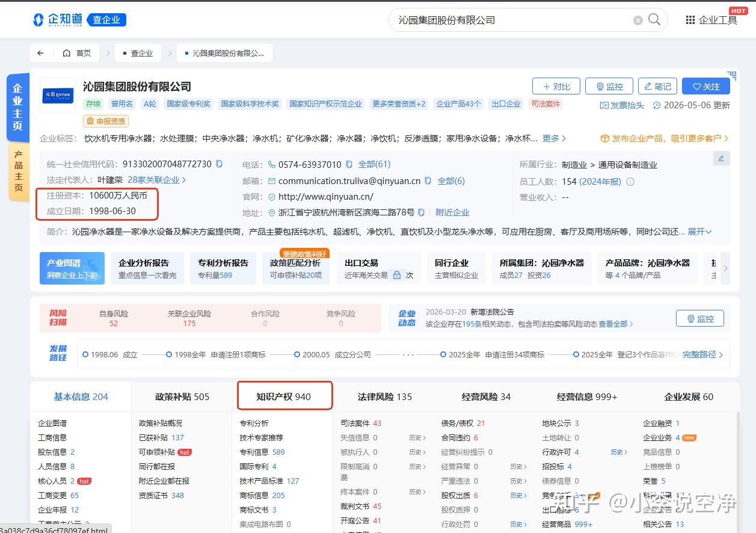The image size is (756, 533).
Task: Open 工商变更 65 entry
Action: [x=58, y=495]
